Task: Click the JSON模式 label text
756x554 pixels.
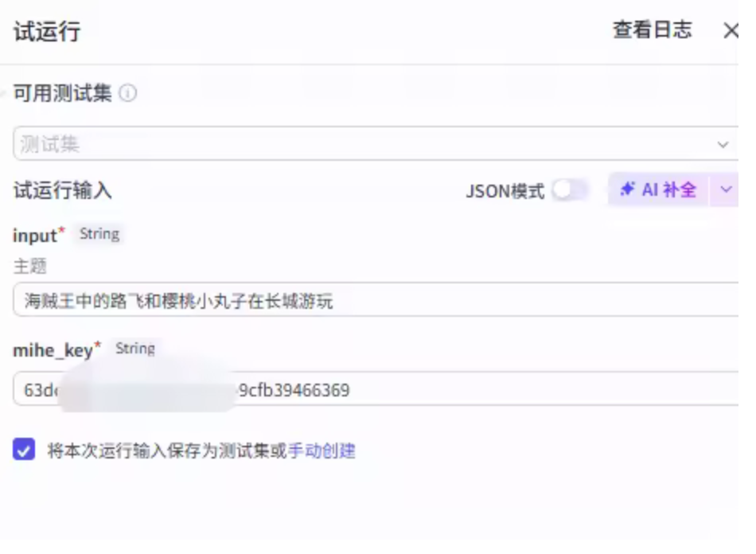Action: pos(505,191)
